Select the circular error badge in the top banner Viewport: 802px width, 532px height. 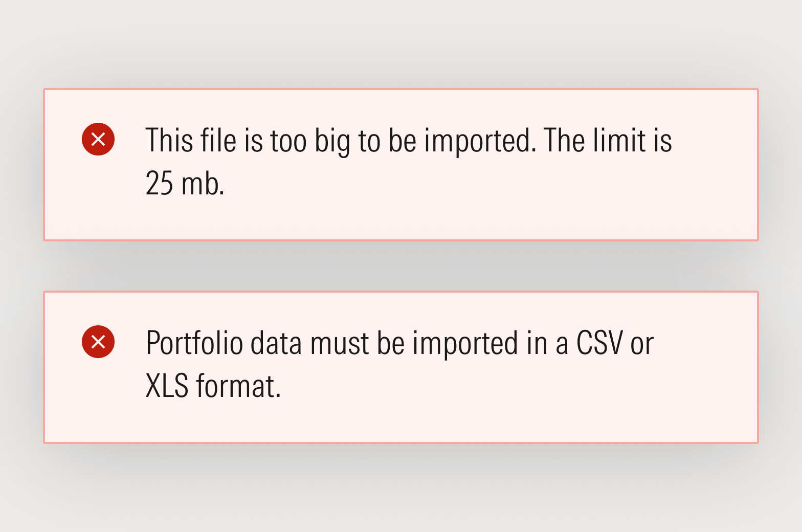(x=98, y=139)
